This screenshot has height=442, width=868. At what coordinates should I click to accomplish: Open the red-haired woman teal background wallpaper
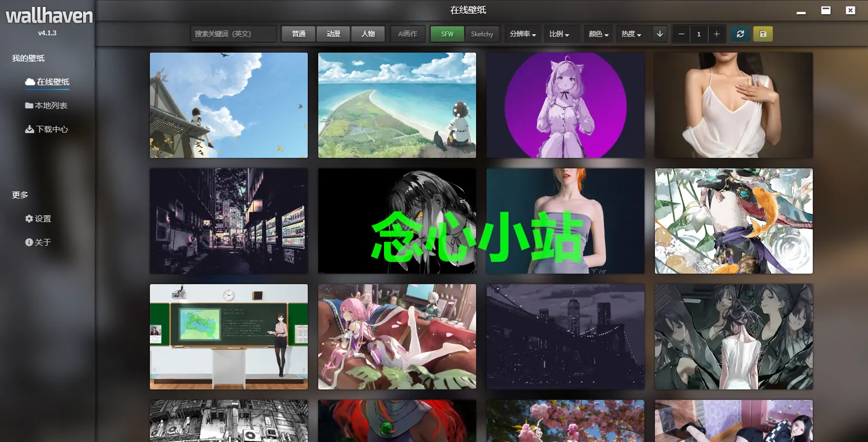(566, 221)
